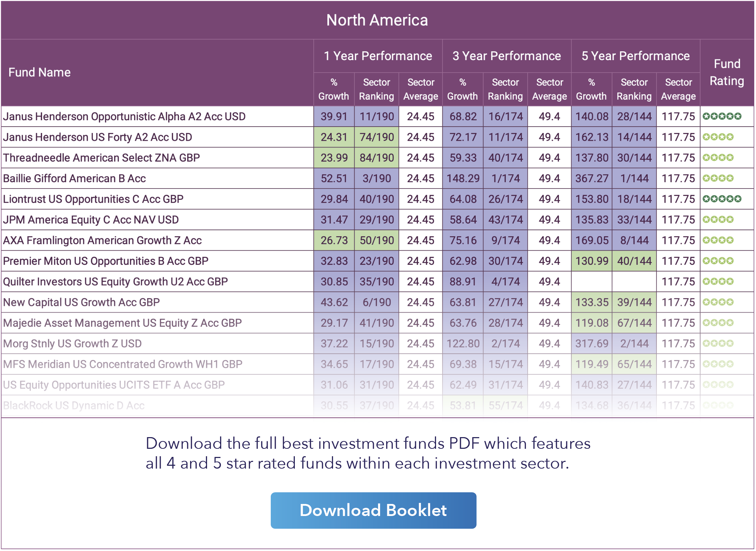Click four-star rating for Baillie Gifford American
The width and height of the screenshot is (756, 551).
[718, 178]
